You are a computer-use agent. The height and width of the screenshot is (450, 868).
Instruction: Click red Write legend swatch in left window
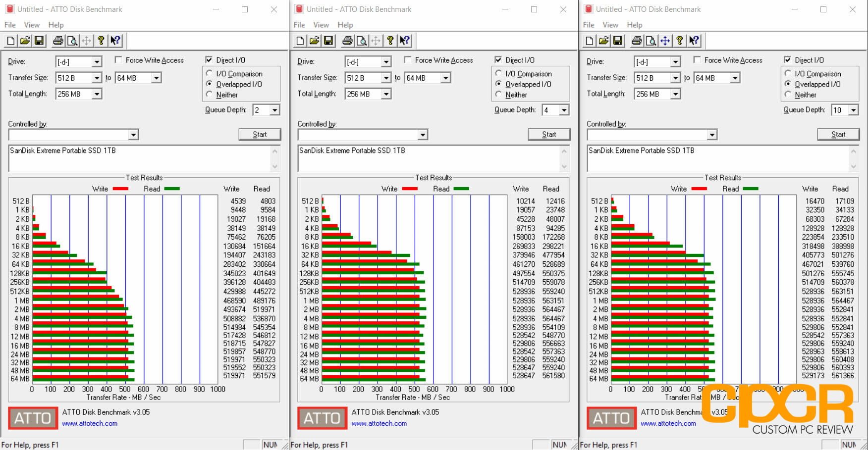click(120, 189)
